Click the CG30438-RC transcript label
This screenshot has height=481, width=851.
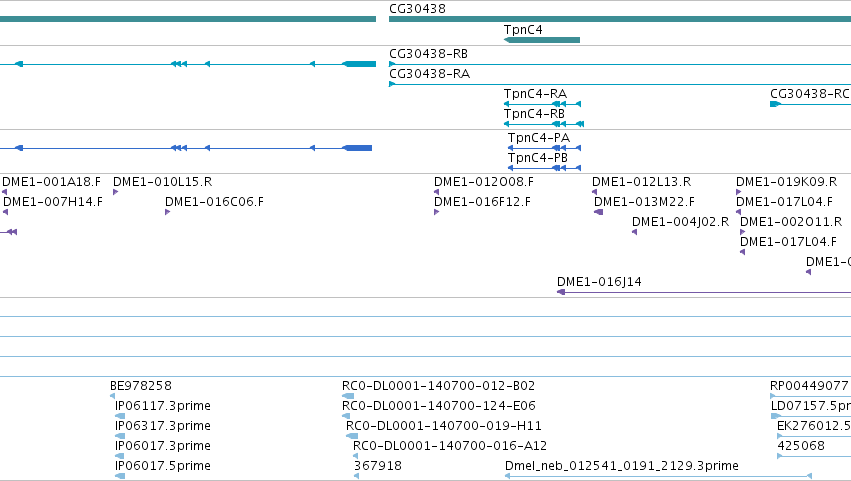point(810,94)
